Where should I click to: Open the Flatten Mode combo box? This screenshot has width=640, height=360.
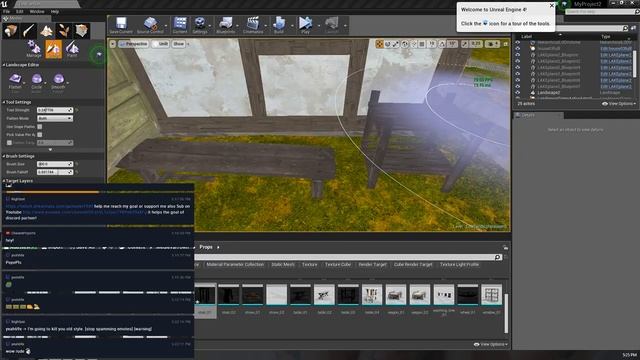55,118
